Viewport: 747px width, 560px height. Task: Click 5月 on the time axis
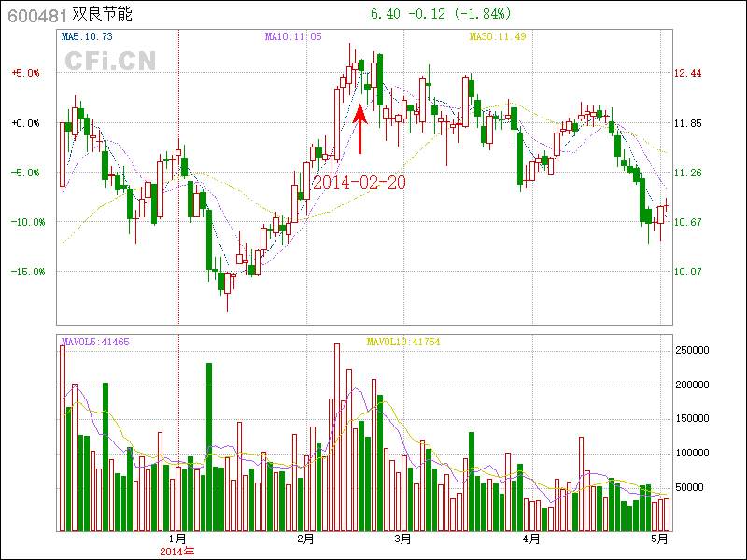click(x=660, y=539)
